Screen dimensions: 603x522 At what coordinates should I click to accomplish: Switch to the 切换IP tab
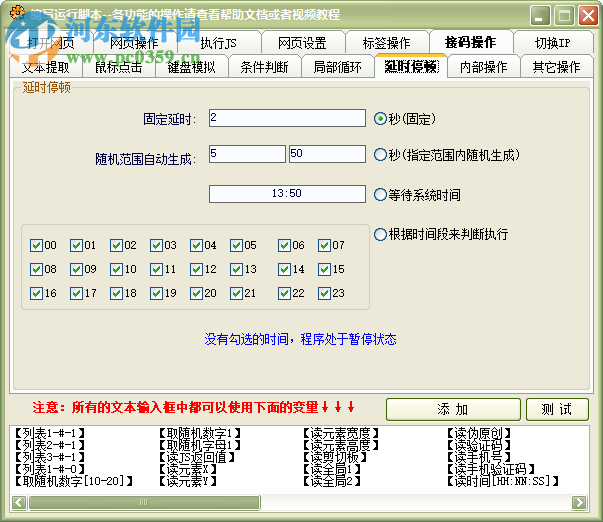[553, 43]
